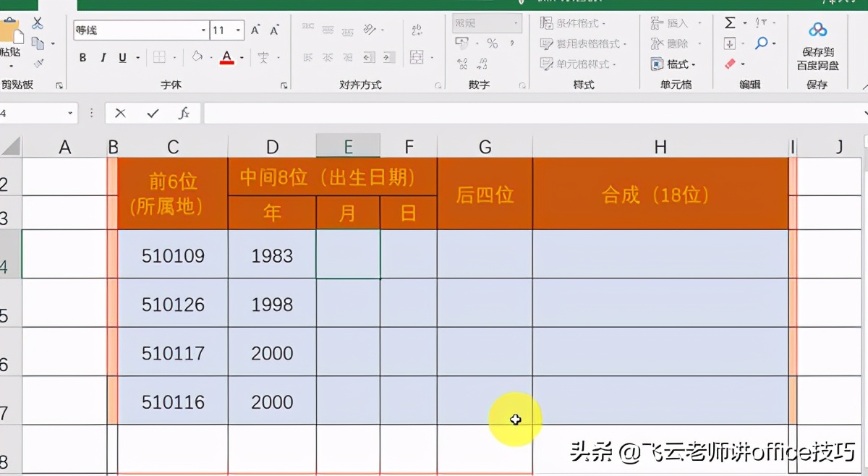
Task: Open 套用表格格式 table format menu
Action: pos(583,43)
